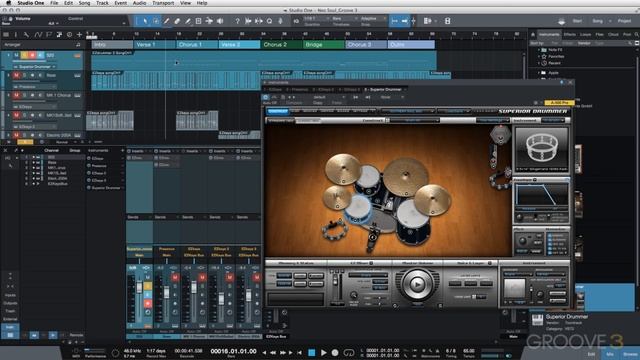Open the Adaptive snap dropdown
This screenshot has height=360, width=640.
[373, 19]
